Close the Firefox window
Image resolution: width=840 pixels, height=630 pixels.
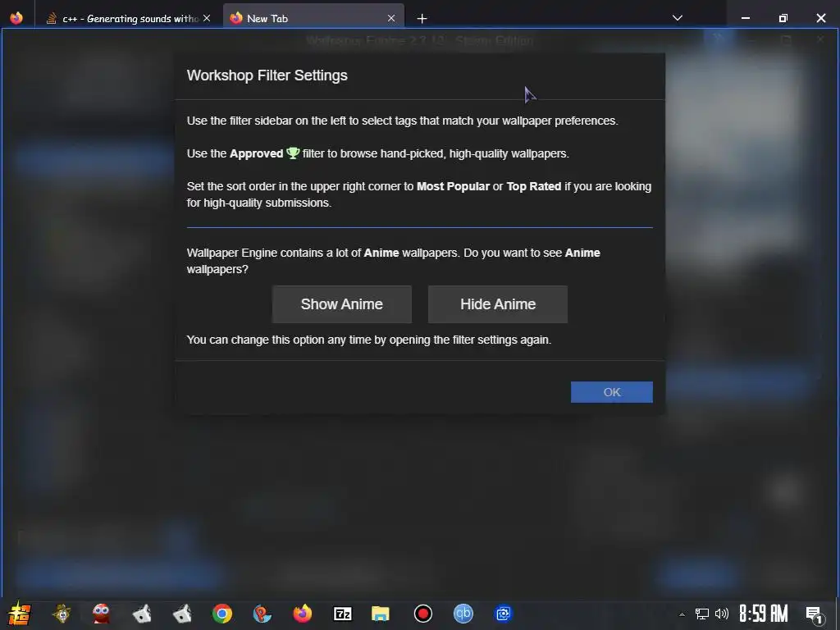(820, 18)
